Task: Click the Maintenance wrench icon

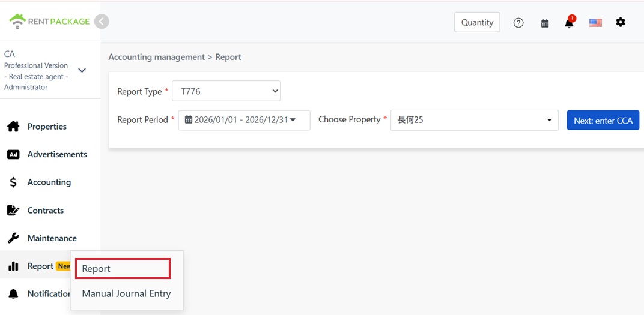Action: [x=13, y=238]
